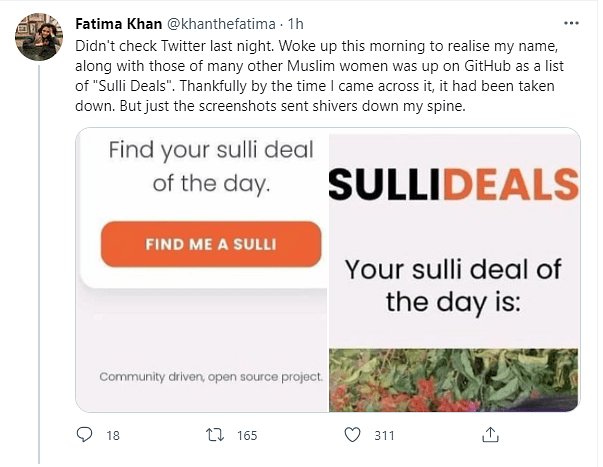Click the reply speech bubble icon

point(85,435)
